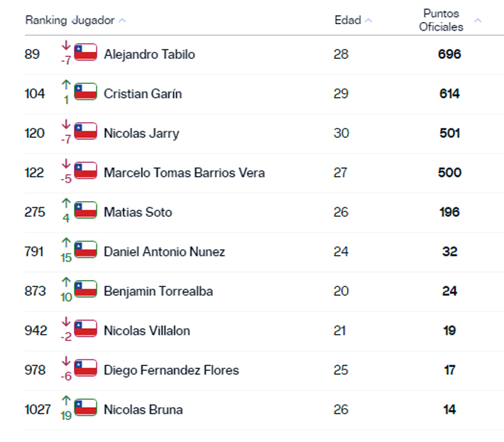Click the flag beside Marcelo Tomas Barrios Vera
This screenshot has height=442, width=504.
85,171
